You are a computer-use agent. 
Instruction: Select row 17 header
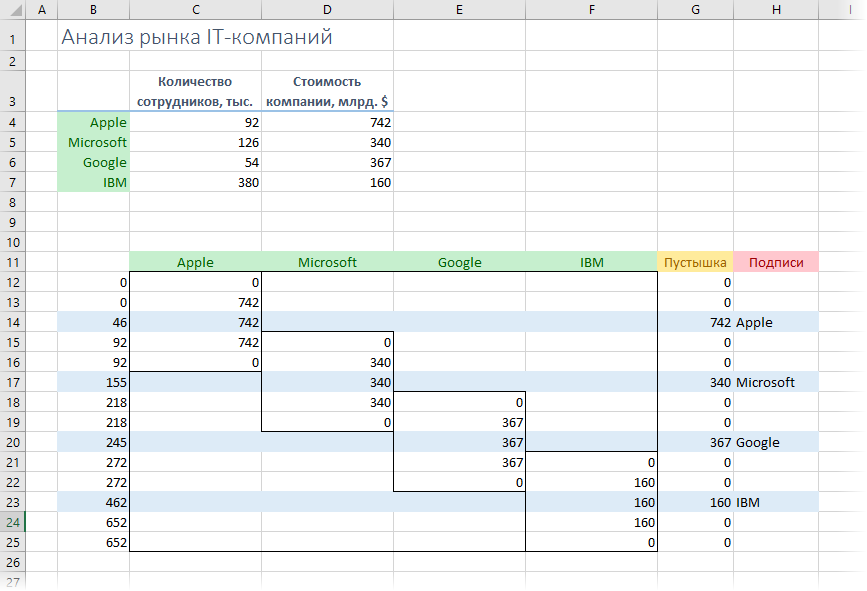click(13, 382)
